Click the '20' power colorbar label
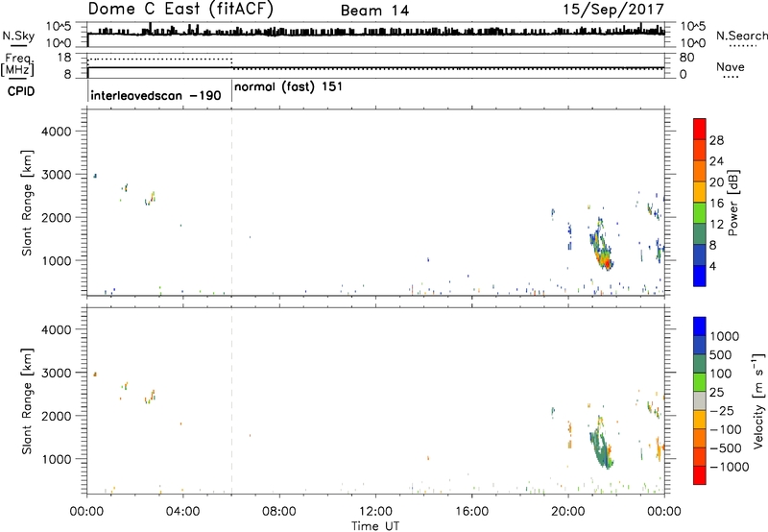This screenshot has height=532, width=768. (x=716, y=182)
